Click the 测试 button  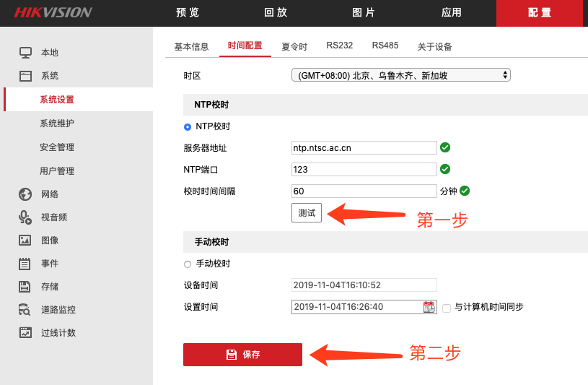pyautogui.click(x=307, y=213)
